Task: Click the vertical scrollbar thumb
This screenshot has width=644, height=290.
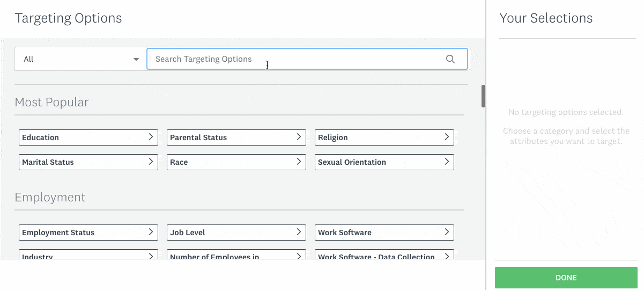Action: click(483, 96)
